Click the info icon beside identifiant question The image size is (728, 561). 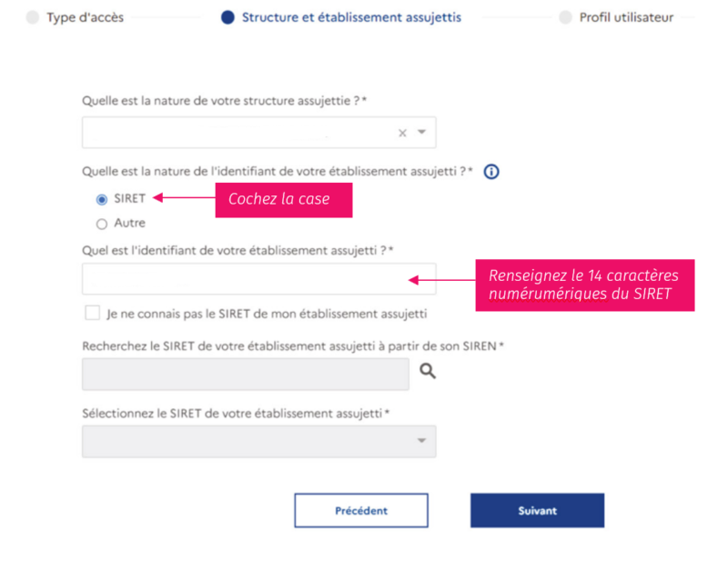coord(491,171)
